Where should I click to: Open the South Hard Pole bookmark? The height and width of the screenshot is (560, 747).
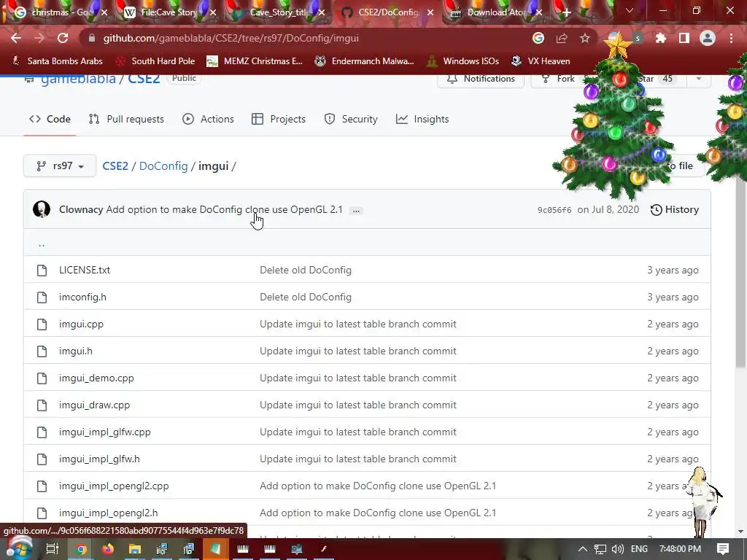click(x=156, y=61)
